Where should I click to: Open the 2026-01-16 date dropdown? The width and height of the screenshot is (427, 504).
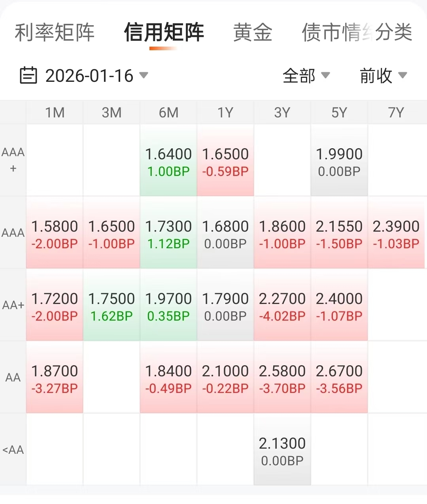click(x=97, y=76)
